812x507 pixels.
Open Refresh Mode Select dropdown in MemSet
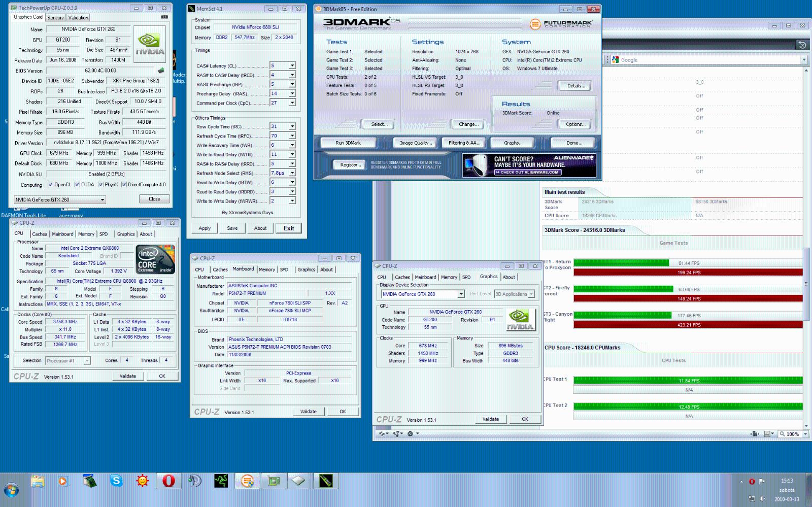coord(292,173)
